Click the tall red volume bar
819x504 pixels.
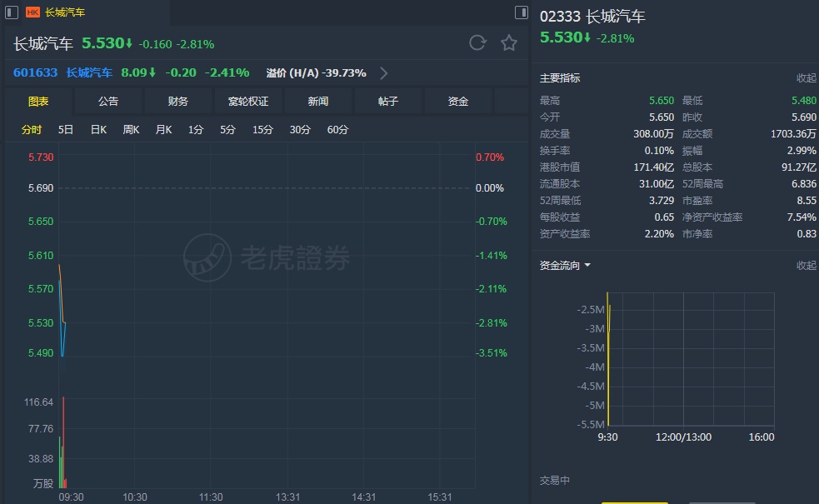pyautogui.click(x=63, y=442)
